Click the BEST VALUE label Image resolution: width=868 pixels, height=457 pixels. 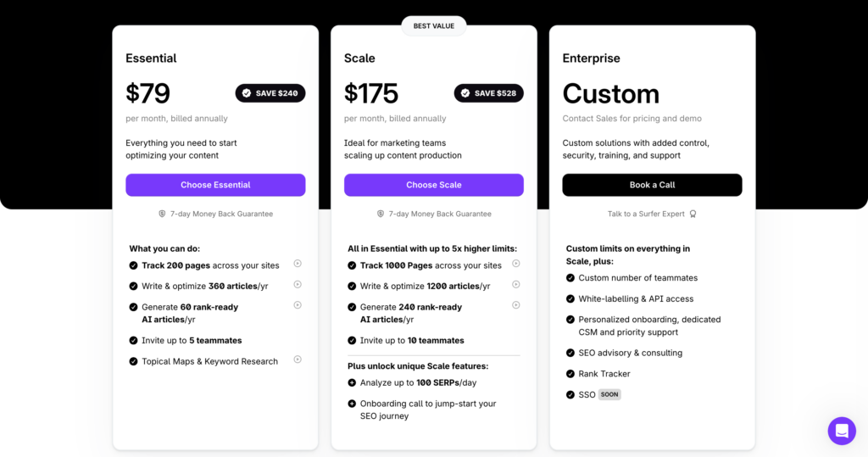pyautogui.click(x=434, y=26)
